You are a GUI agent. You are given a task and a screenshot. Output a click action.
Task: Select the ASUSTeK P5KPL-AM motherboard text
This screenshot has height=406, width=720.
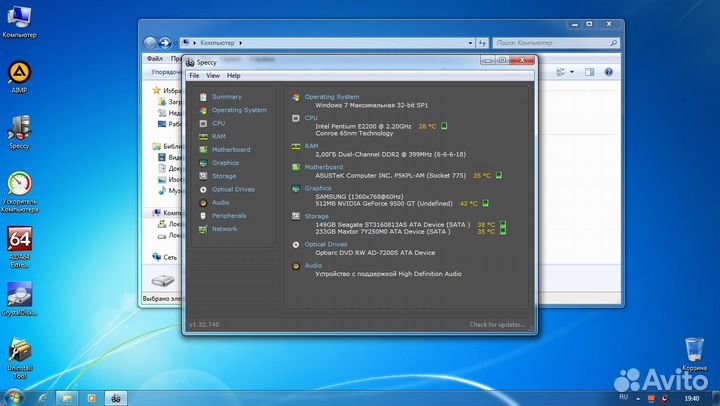click(x=390, y=175)
